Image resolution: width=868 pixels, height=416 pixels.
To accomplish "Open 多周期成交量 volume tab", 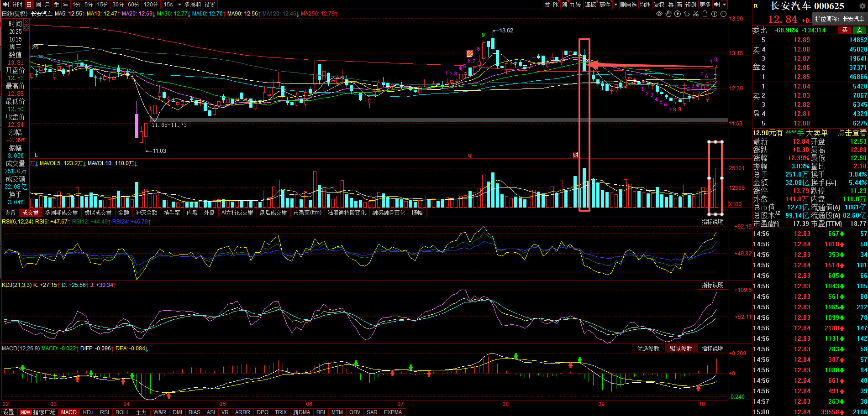I will (x=61, y=213).
